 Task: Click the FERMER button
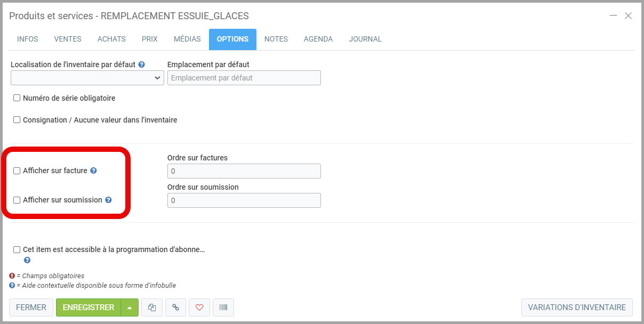tap(31, 307)
